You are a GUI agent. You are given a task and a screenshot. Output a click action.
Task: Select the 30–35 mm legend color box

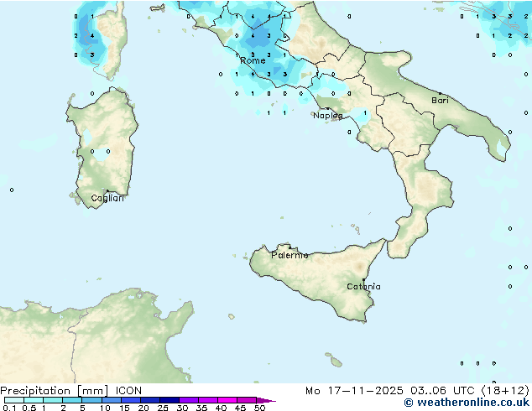coord(188,400)
